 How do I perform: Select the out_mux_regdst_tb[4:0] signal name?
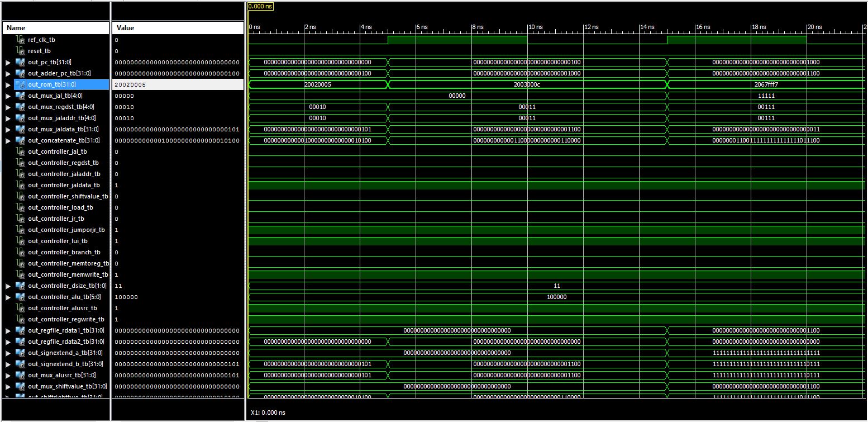pos(60,107)
